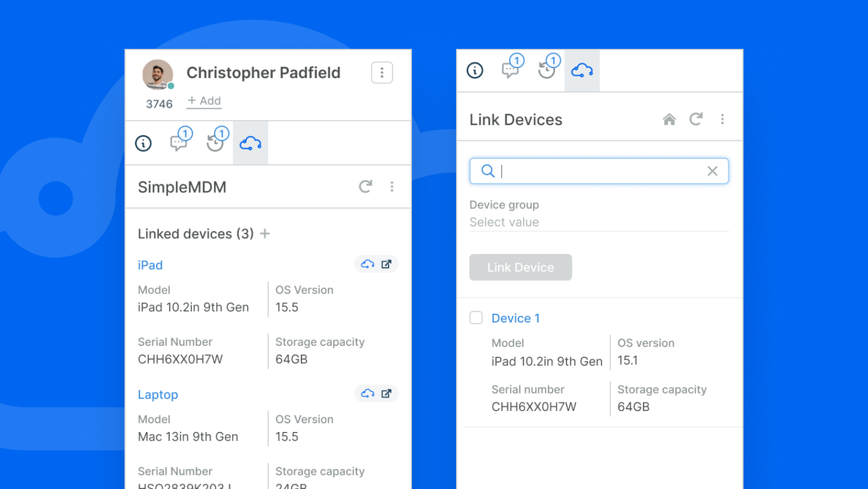
Task: Open the three-dot menu in SimpleMDM header
Action: [392, 187]
